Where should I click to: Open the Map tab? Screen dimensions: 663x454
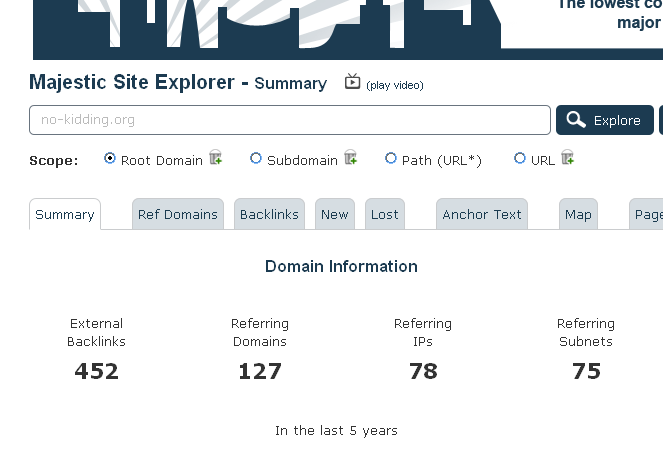coord(578,214)
